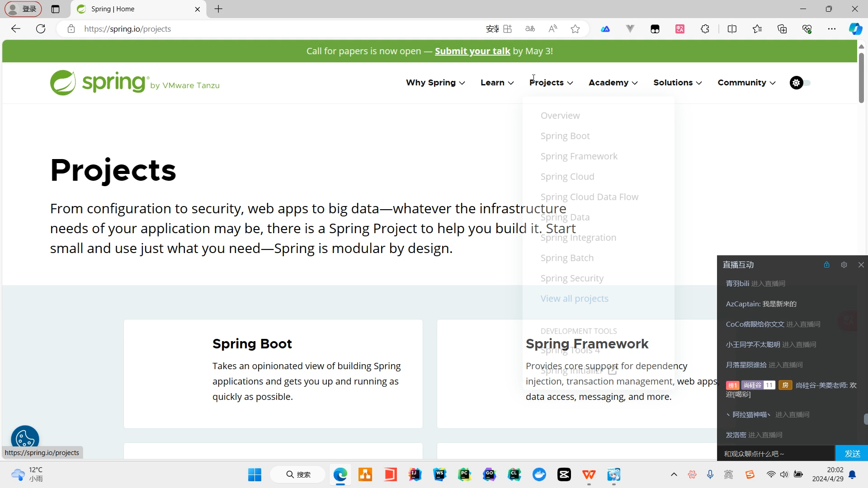Launch GoLand from the taskbar
868x488 pixels.
coord(490,474)
